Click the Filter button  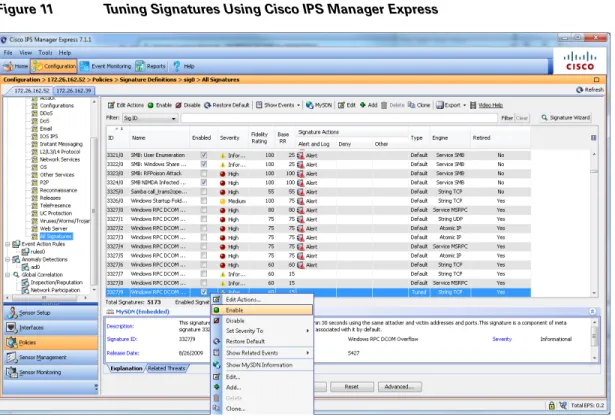pyautogui.click(x=507, y=118)
